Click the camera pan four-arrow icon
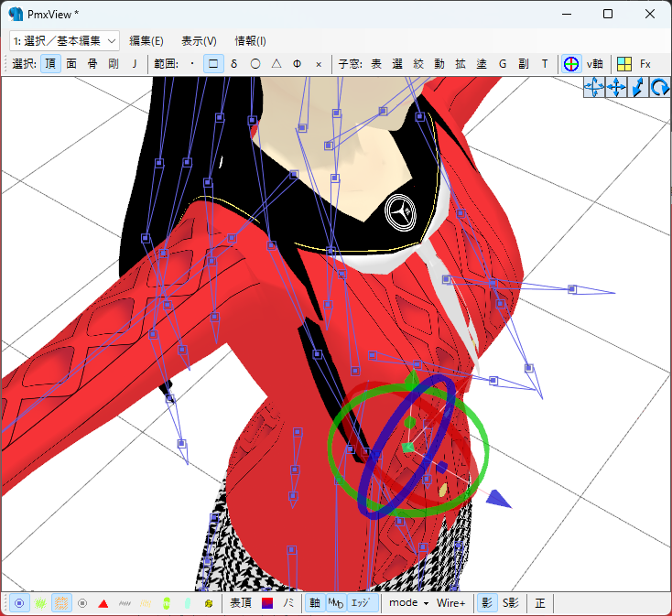Image resolution: width=672 pixels, height=616 pixels. point(616,87)
